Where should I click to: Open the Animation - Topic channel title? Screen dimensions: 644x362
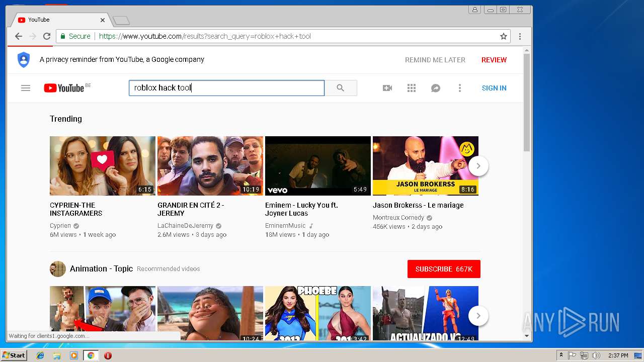click(101, 268)
